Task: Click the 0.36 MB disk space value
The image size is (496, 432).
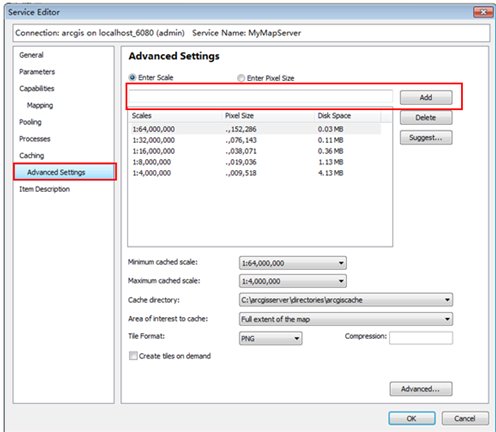Action: [x=330, y=151]
